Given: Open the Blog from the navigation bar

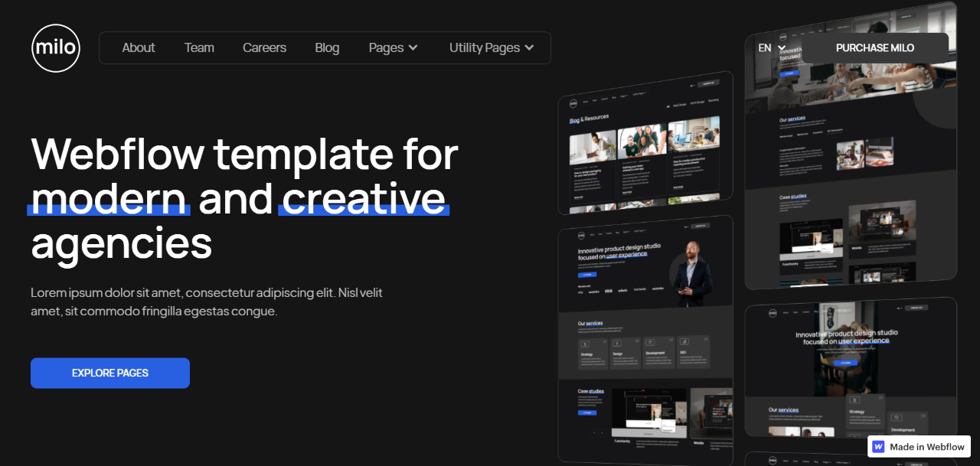Looking at the screenshot, I should tap(327, 47).
